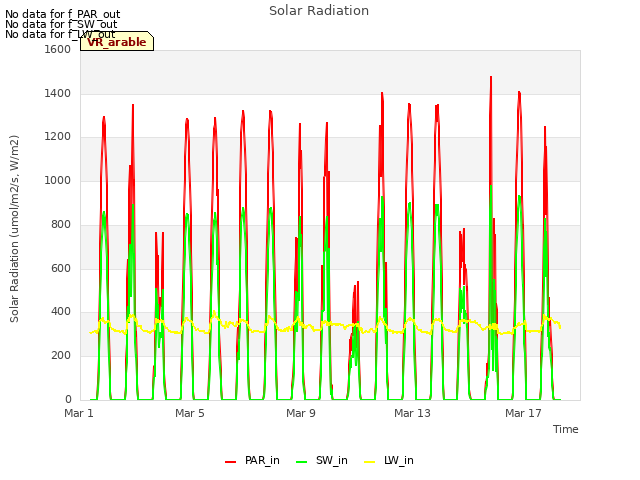Click the 800 y-axis tick label
This screenshot has width=640, height=480.
(x=61, y=224)
